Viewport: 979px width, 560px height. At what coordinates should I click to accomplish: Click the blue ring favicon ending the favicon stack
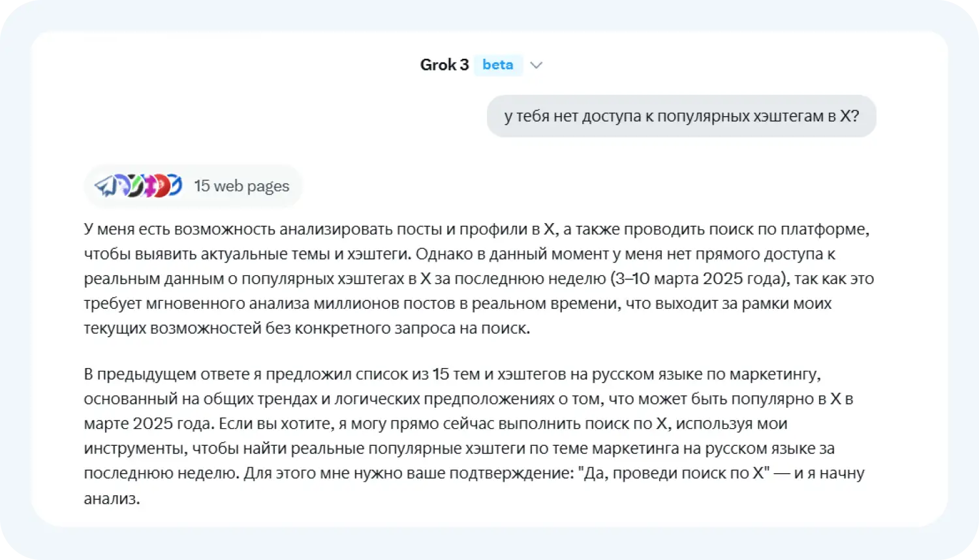(174, 185)
